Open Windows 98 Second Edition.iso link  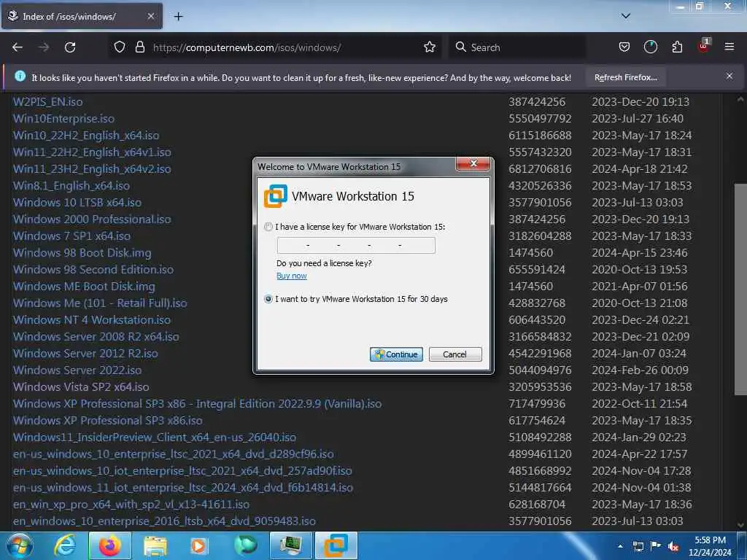(93, 270)
